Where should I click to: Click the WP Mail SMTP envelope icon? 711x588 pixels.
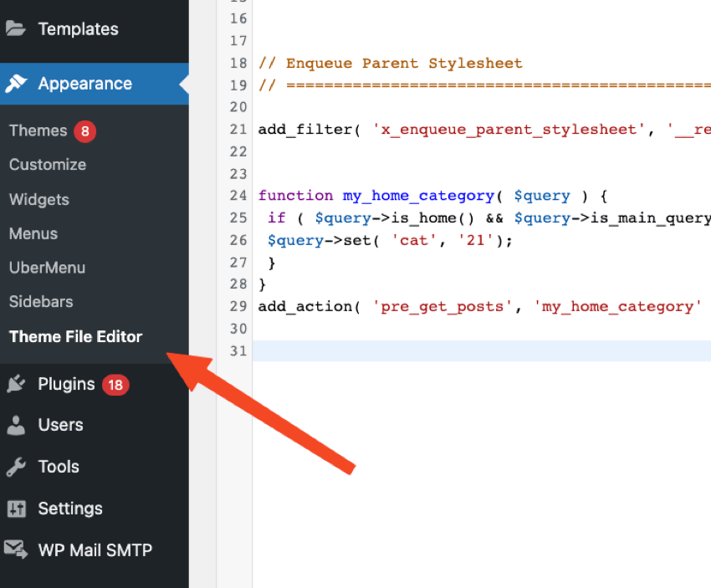pos(16,550)
